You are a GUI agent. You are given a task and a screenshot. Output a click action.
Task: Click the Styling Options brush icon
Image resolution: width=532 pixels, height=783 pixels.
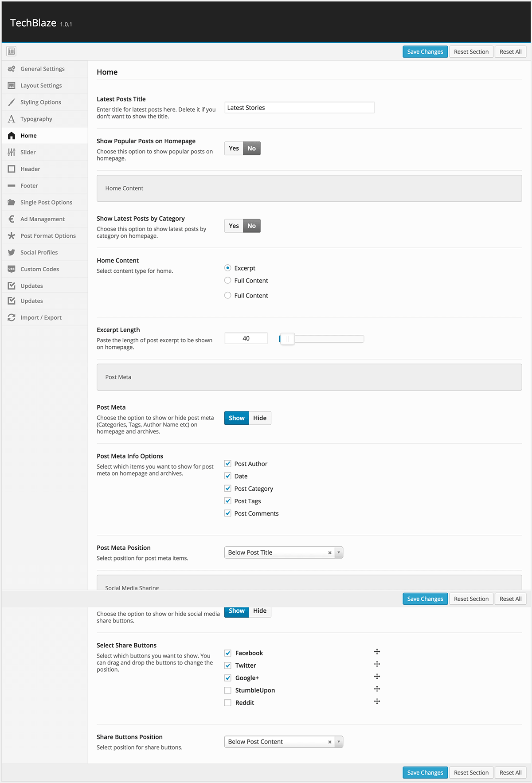coord(12,102)
